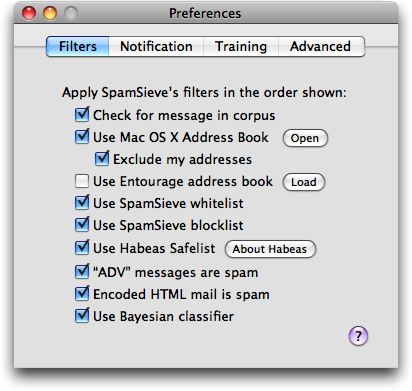Go to the Advanced tab

pyautogui.click(x=321, y=46)
